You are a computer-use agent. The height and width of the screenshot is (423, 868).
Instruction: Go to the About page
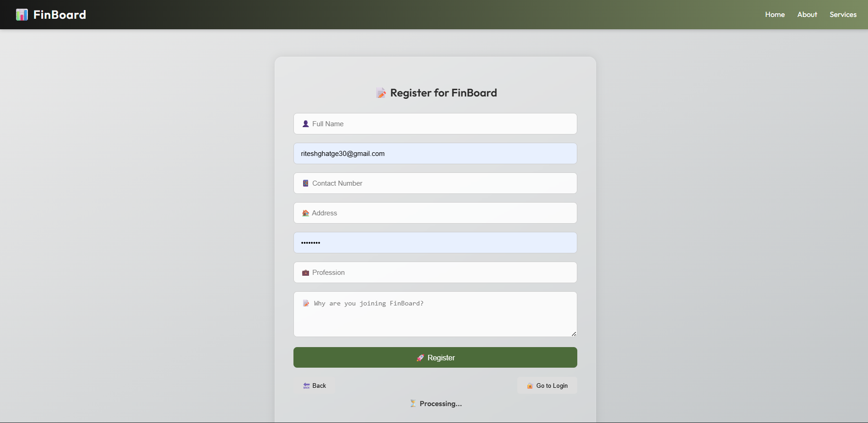tap(807, 15)
